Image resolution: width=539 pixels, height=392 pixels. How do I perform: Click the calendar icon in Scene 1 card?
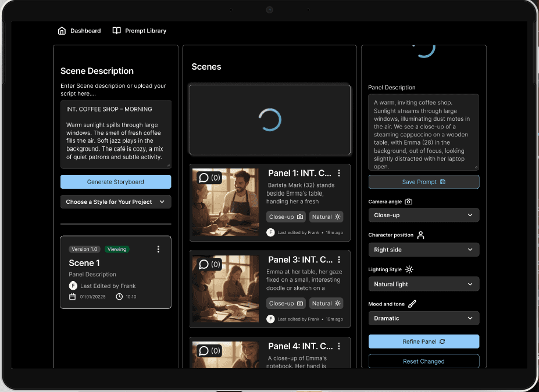click(72, 297)
